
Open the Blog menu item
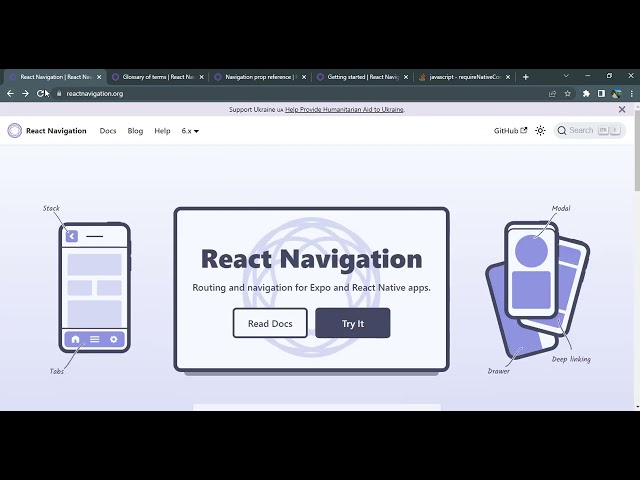[135, 131]
